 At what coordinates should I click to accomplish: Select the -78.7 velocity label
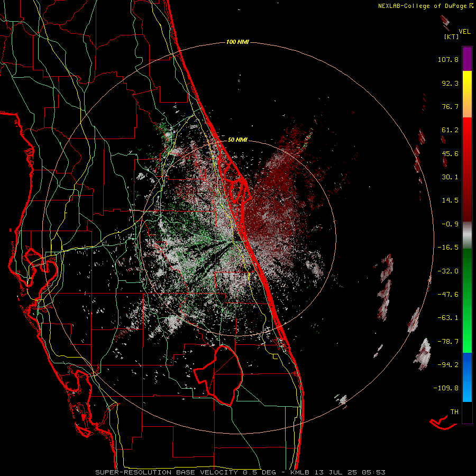click(x=448, y=342)
